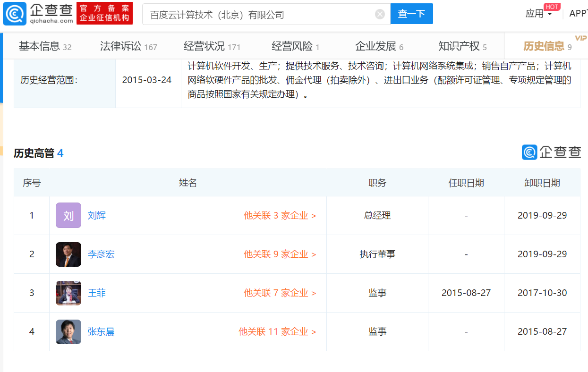The image size is (588, 372).
Task: Switch to the 知识产权 tab
Action: point(462,46)
